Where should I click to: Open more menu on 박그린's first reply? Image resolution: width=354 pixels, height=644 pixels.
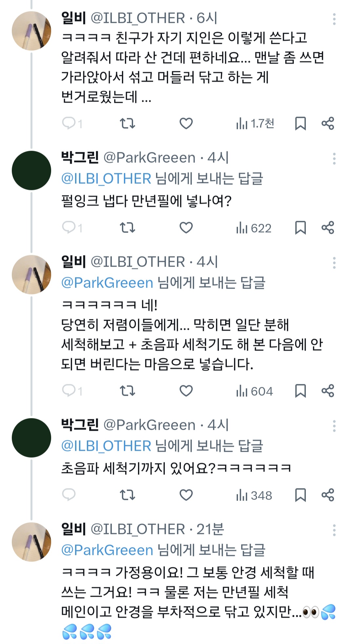pos(334,159)
